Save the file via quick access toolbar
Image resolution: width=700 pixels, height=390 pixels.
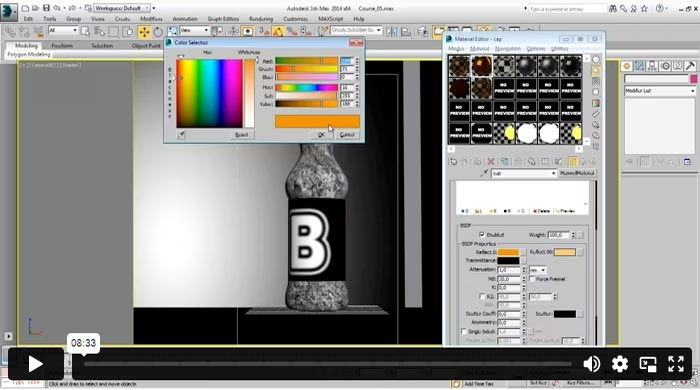[x=46, y=8]
